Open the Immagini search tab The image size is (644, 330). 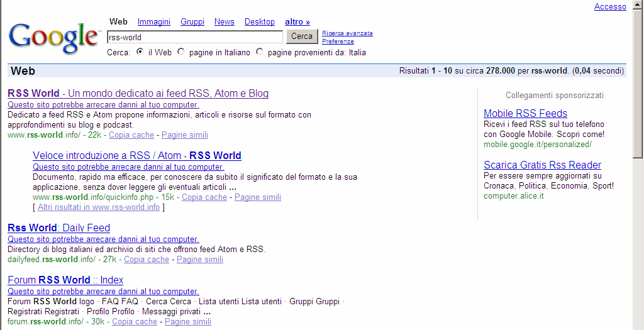(153, 22)
